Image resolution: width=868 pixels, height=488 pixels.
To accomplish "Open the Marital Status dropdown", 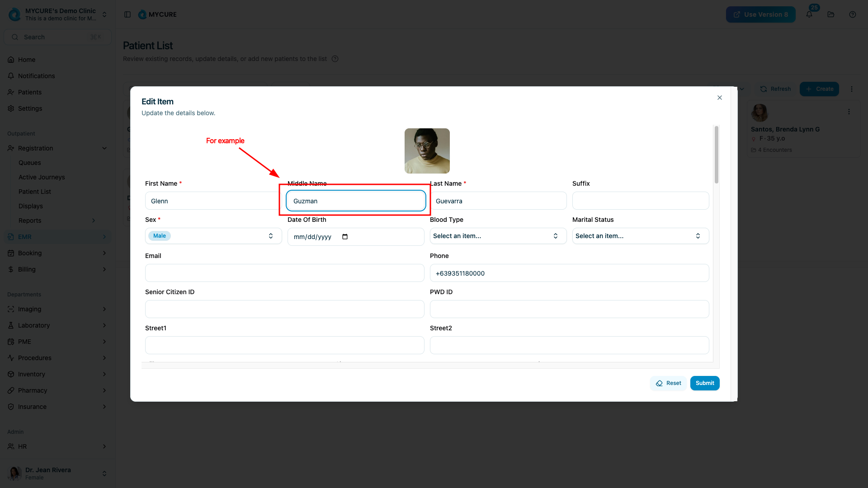I will coord(640,236).
